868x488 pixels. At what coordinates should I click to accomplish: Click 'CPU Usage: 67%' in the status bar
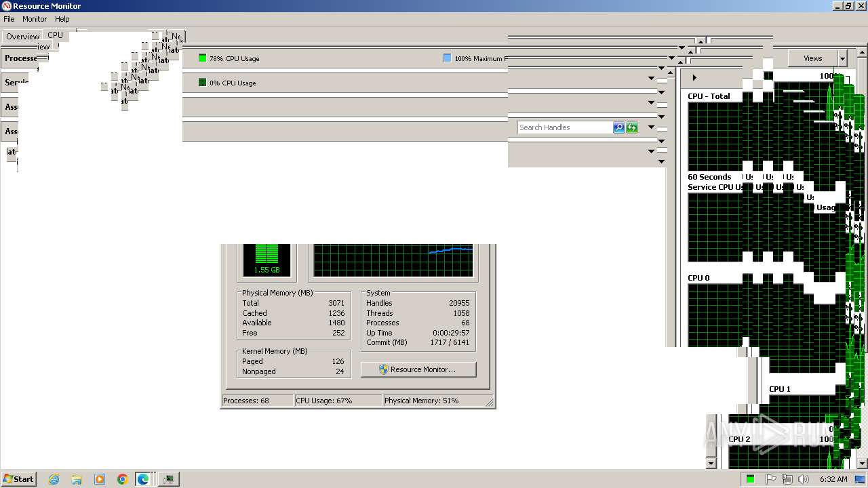338,401
